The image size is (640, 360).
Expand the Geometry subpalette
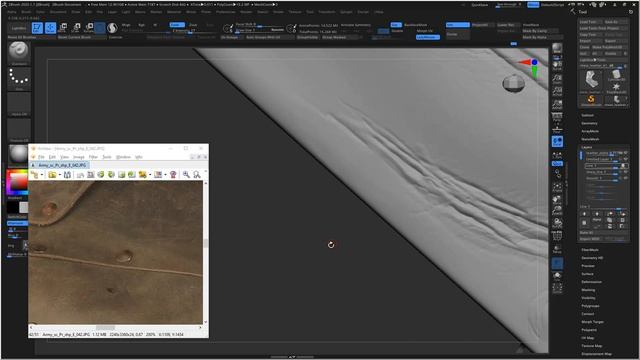pos(589,123)
